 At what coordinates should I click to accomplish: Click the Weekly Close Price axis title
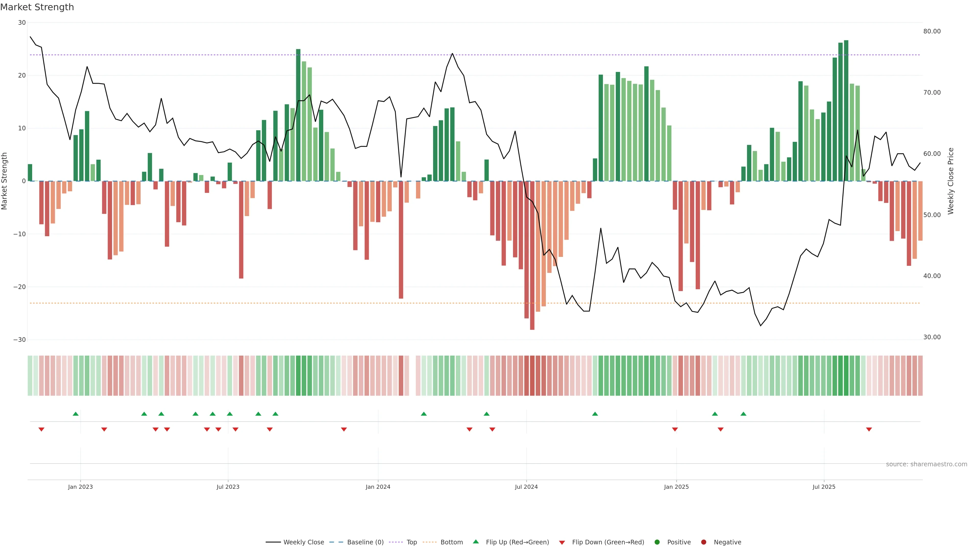951,181
